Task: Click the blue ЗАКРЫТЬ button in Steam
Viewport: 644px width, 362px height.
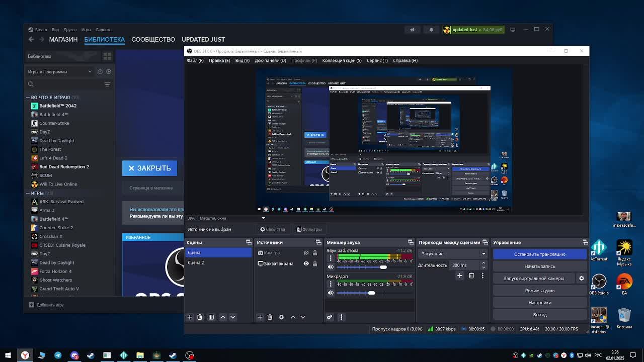Action: (149, 168)
